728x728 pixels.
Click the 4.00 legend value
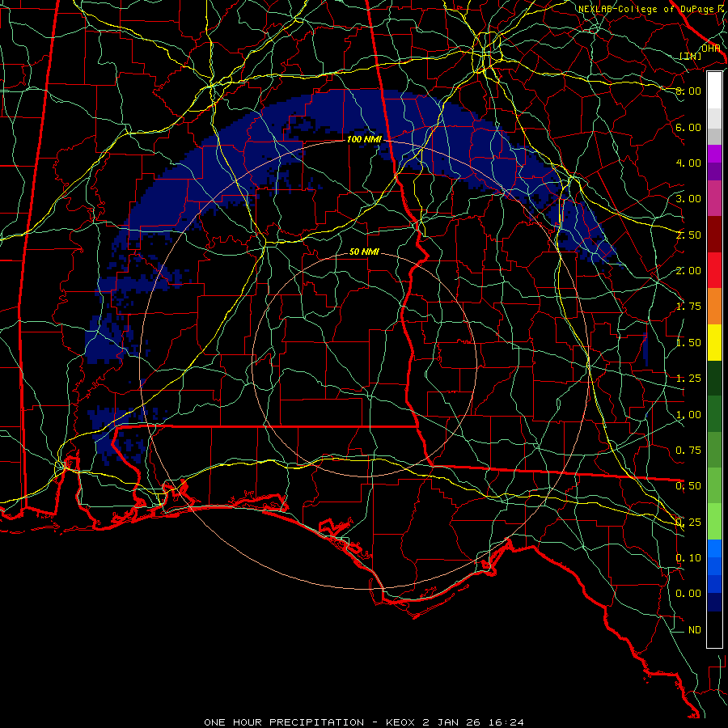tap(688, 163)
